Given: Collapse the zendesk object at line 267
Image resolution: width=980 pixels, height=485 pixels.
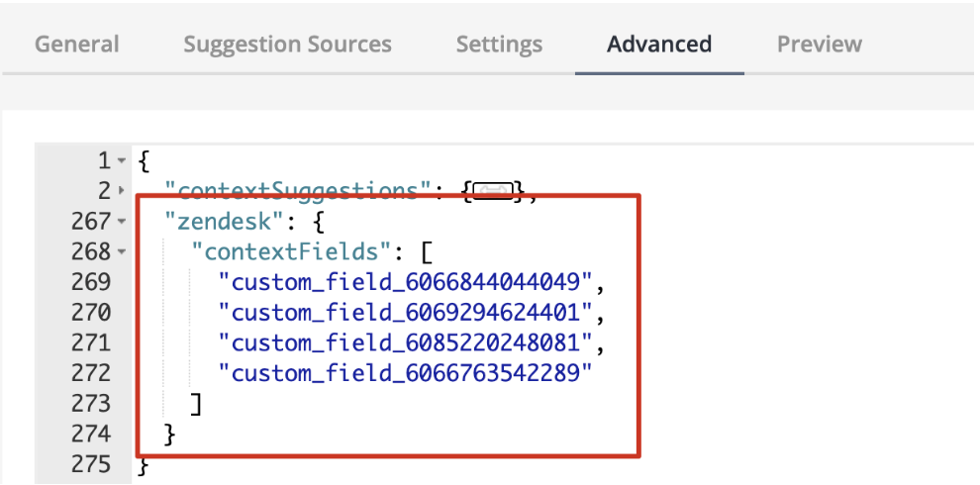Looking at the screenshot, I should click(121, 222).
